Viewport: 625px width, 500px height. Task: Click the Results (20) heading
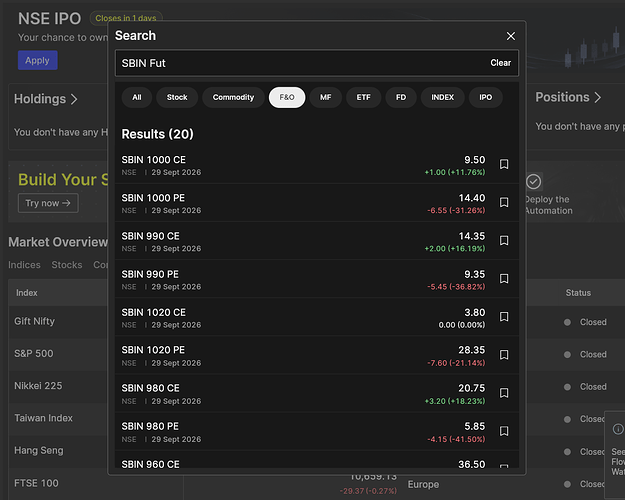coord(157,134)
